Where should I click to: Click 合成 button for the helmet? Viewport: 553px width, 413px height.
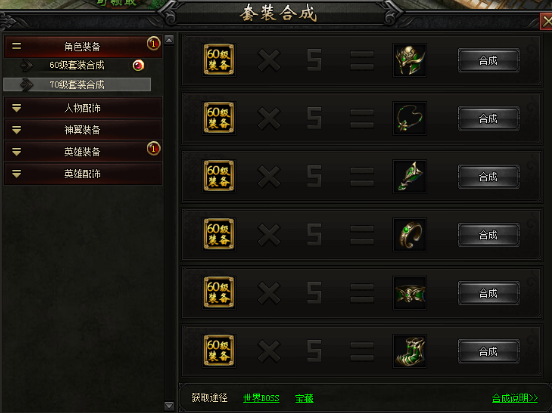coord(488,61)
